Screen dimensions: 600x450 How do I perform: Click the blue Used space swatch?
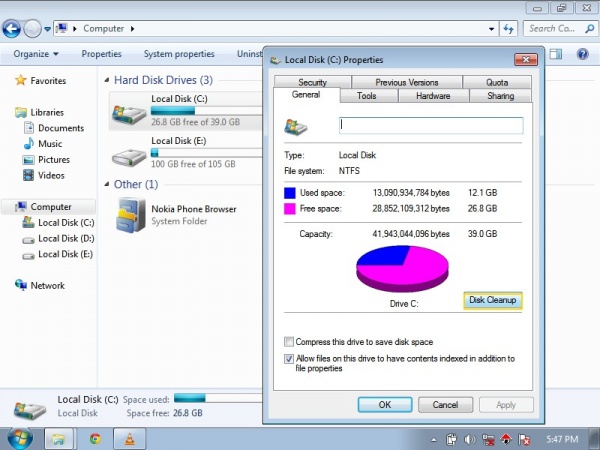click(290, 193)
